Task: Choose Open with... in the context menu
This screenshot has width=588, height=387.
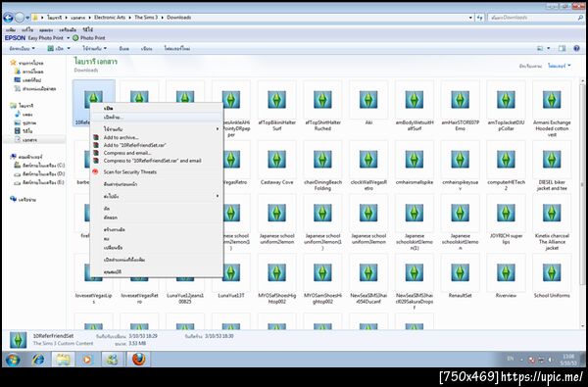Action: [157, 118]
